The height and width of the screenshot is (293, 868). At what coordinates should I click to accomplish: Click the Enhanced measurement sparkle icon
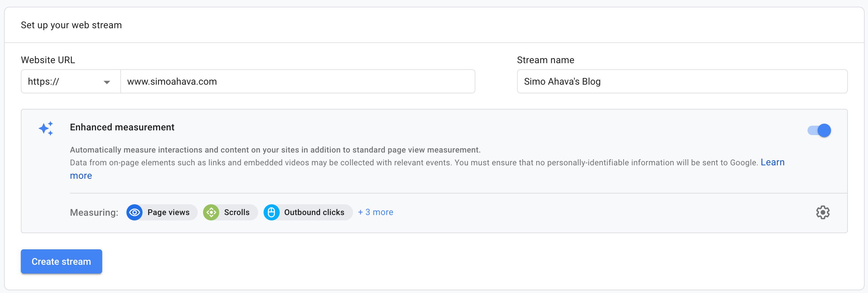46,128
